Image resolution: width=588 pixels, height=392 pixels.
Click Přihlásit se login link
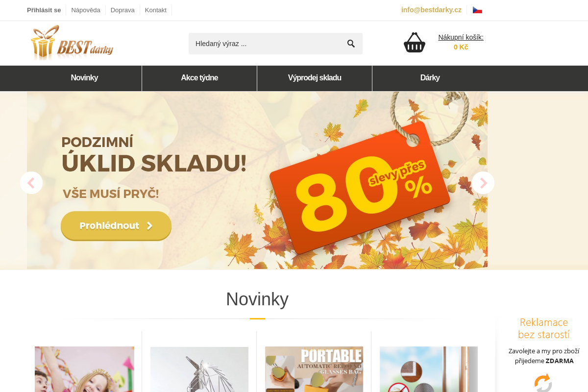pyautogui.click(x=44, y=10)
